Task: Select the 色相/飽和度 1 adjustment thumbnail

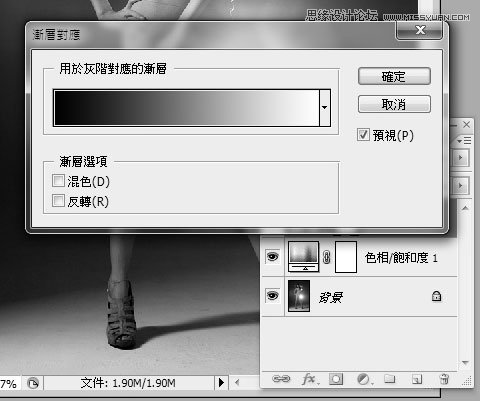Action: coord(303,257)
